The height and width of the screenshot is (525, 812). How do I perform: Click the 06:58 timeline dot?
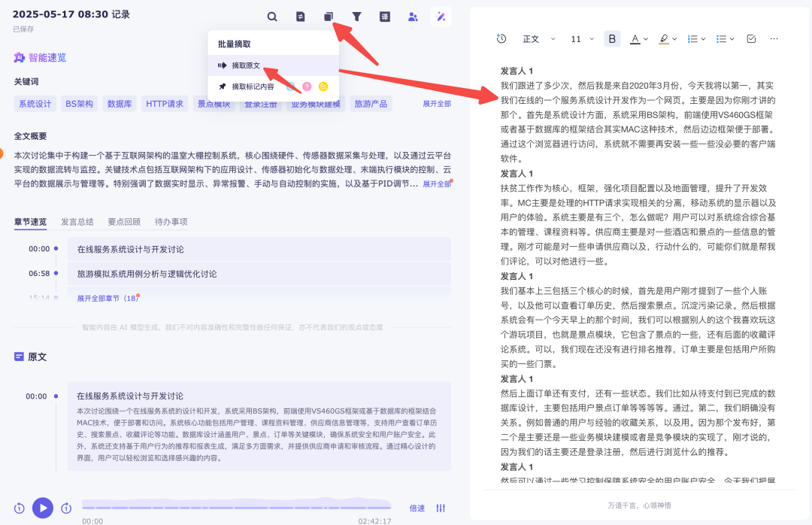click(56, 273)
